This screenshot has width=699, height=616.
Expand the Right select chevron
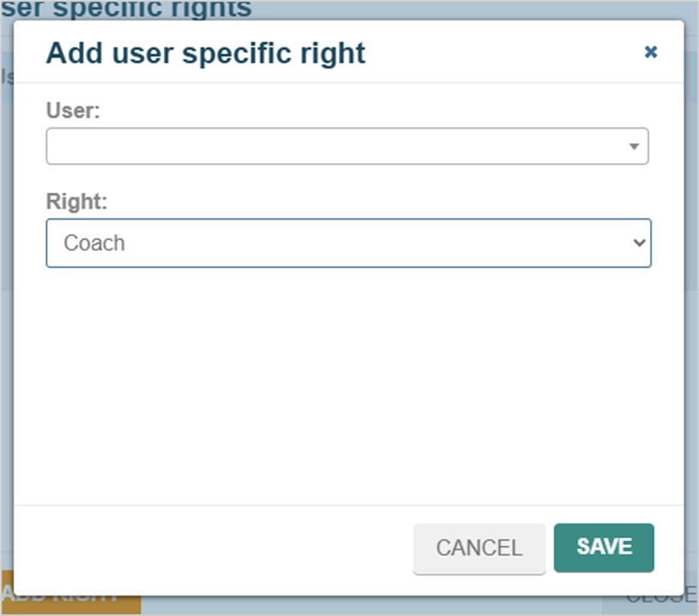pos(639,243)
